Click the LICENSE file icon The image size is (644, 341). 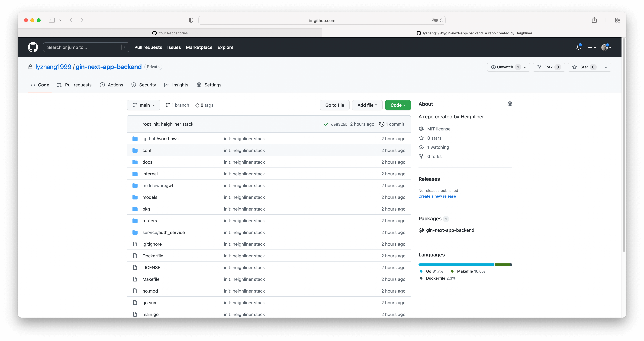coord(135,268)
